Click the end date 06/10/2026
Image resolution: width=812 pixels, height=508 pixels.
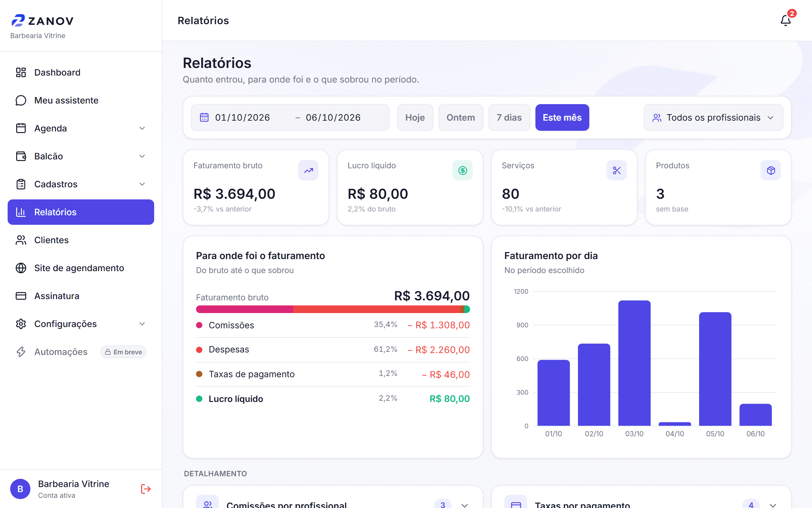click(333, 117)
